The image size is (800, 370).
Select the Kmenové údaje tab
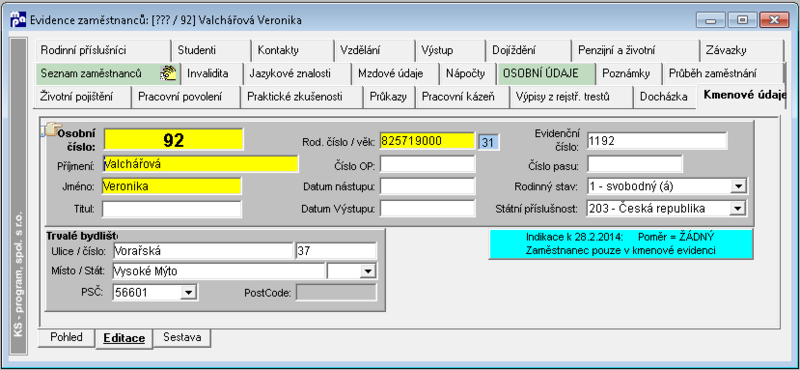[x=741, y=95]
